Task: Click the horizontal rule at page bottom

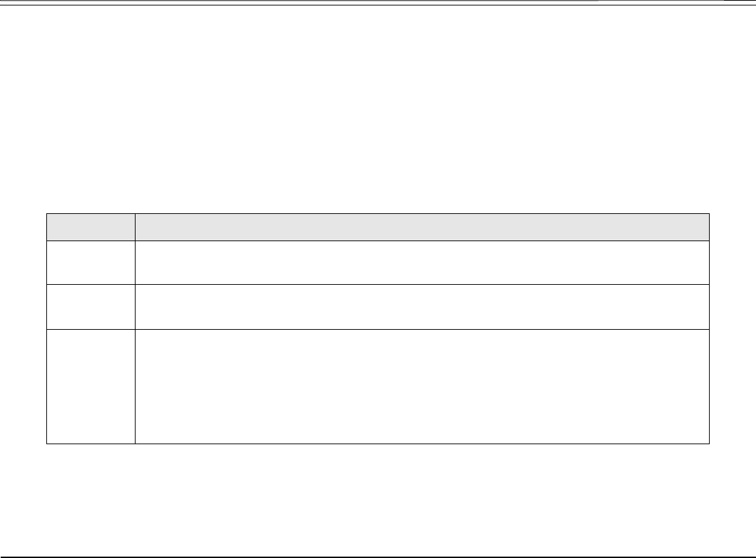Action: coord(378,557)
